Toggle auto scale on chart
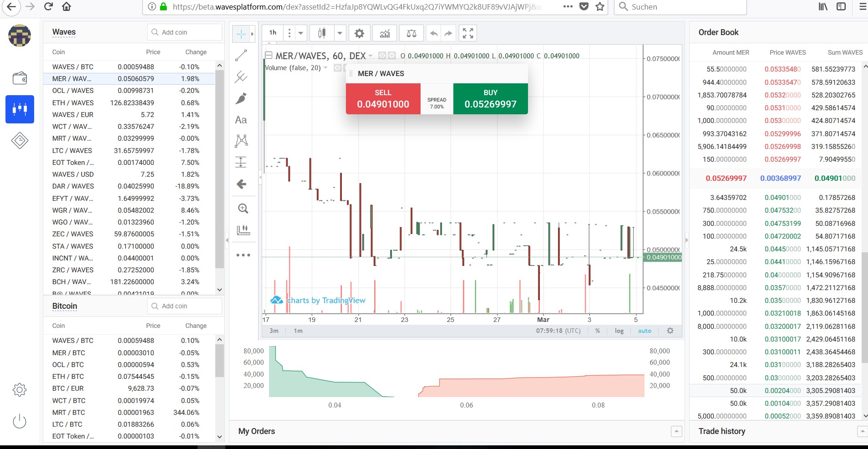 pyautogui.click(x=645, y=331)
